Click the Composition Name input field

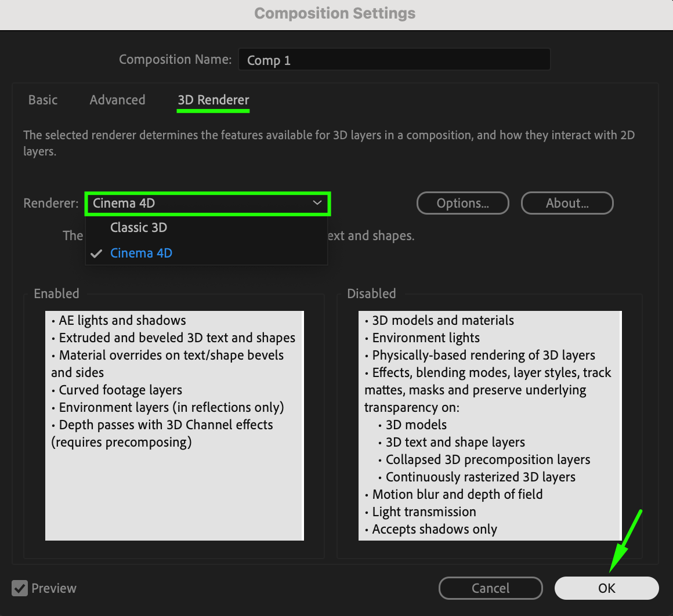[395, 60]
